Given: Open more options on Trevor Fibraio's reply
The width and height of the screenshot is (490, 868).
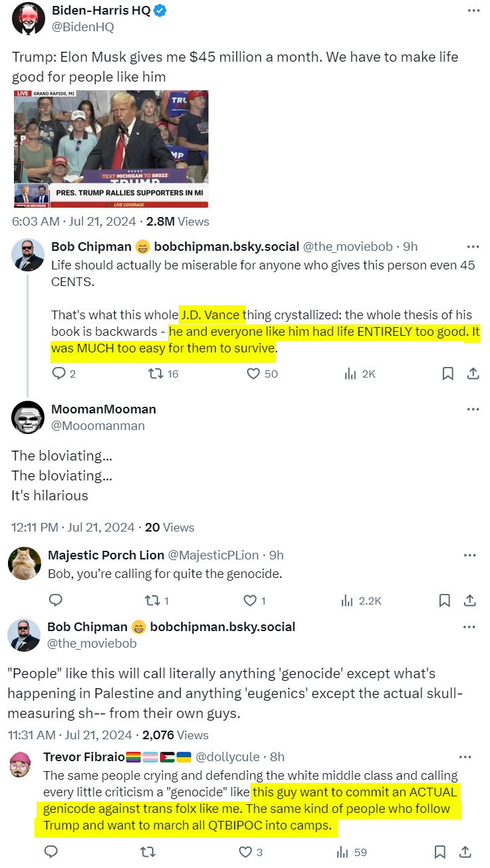Looking at the screenshot, I should coord(465,757).
